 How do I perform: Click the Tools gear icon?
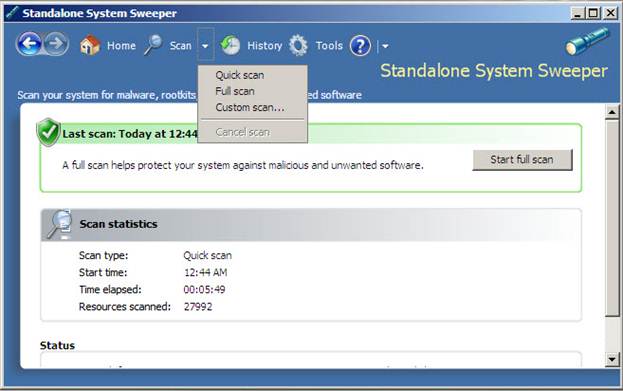298,45
